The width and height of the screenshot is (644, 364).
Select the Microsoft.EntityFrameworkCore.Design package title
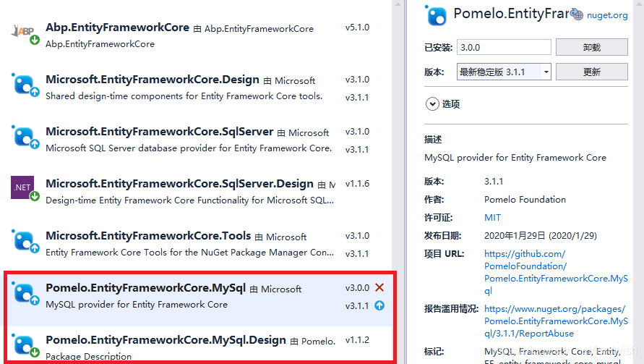[153, 80]
